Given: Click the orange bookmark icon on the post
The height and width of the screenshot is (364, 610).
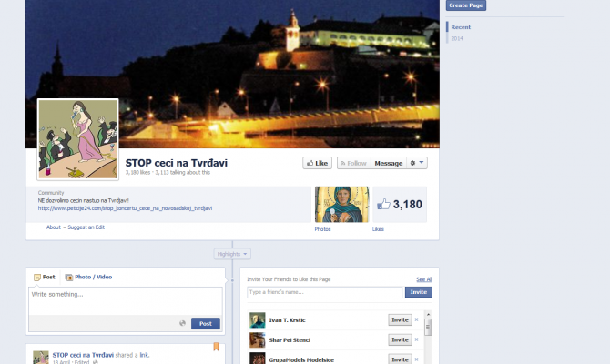Looking at the screenshot, I should (216, 347).
